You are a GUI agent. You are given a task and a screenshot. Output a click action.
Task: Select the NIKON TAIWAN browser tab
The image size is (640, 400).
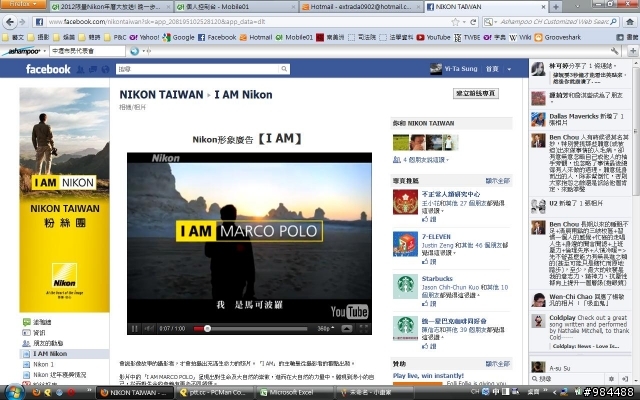point(487,7)
